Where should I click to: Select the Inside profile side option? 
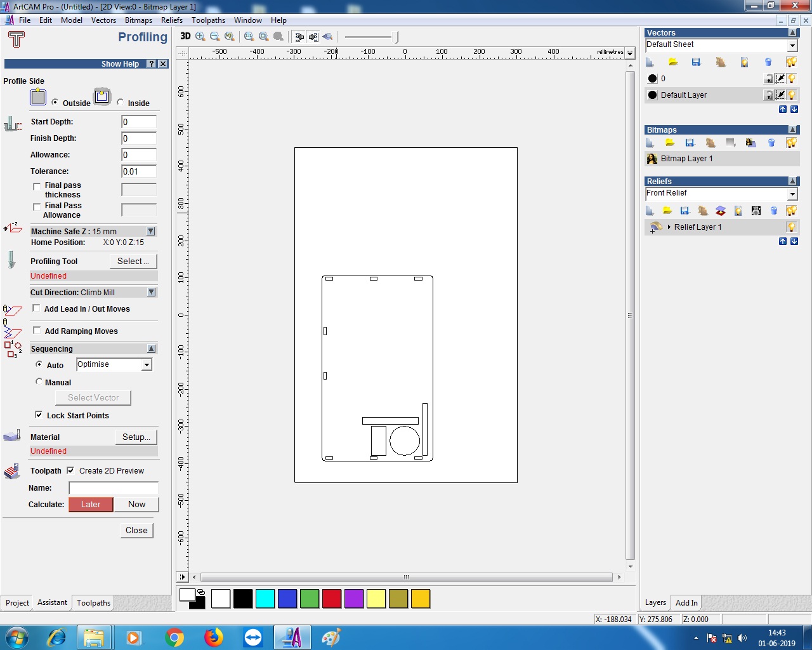point(121,102)
